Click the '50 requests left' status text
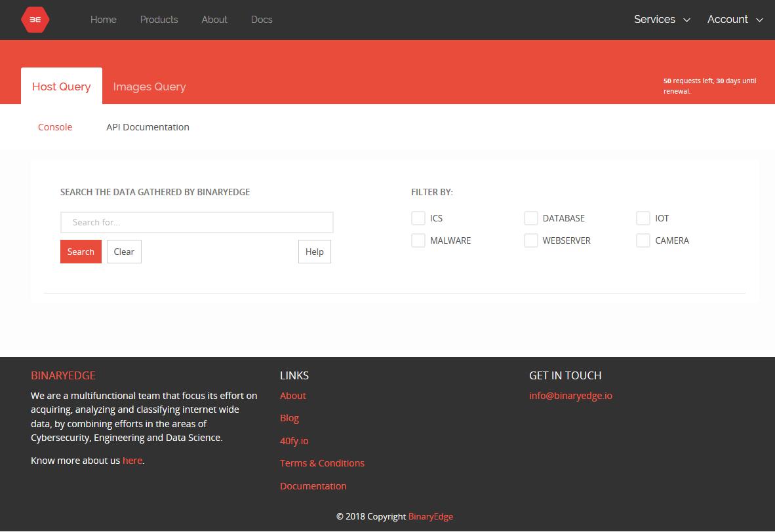775x532 pixels. coord(709,86)
